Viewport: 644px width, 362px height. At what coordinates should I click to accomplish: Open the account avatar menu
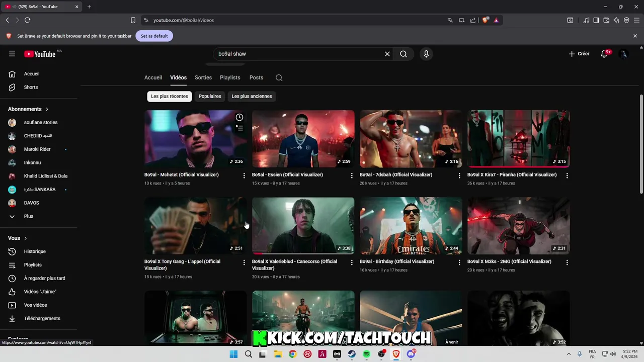coord(624,54)
